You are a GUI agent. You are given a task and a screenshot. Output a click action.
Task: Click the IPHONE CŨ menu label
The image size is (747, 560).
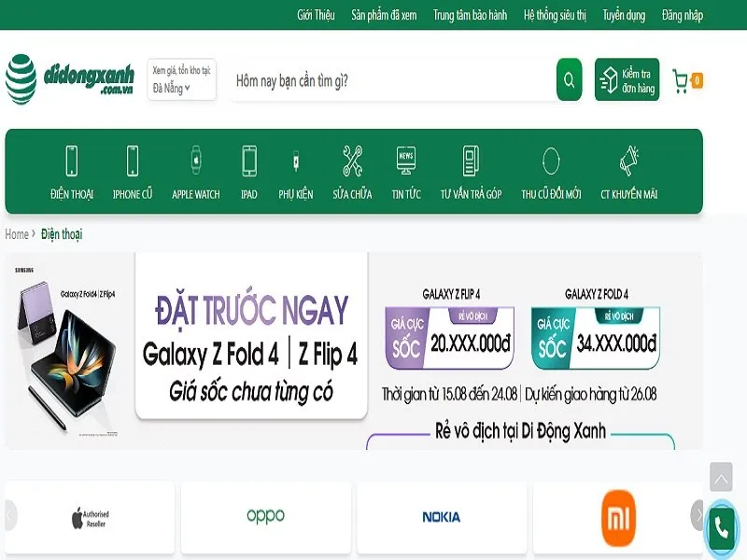click(133, 194)
